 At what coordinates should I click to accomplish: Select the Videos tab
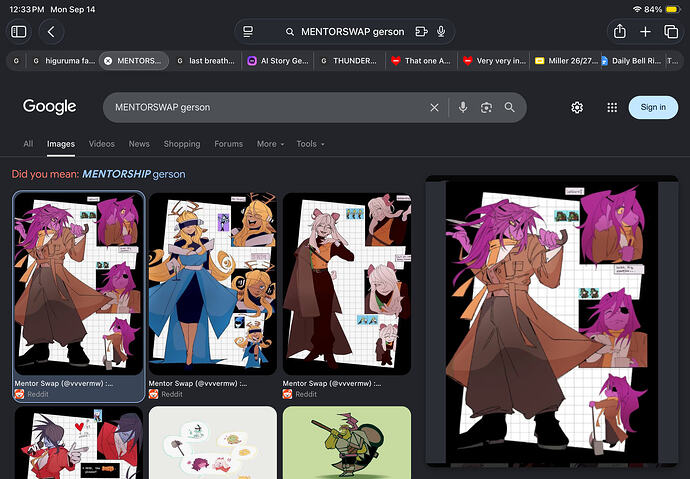click(102, 144)
